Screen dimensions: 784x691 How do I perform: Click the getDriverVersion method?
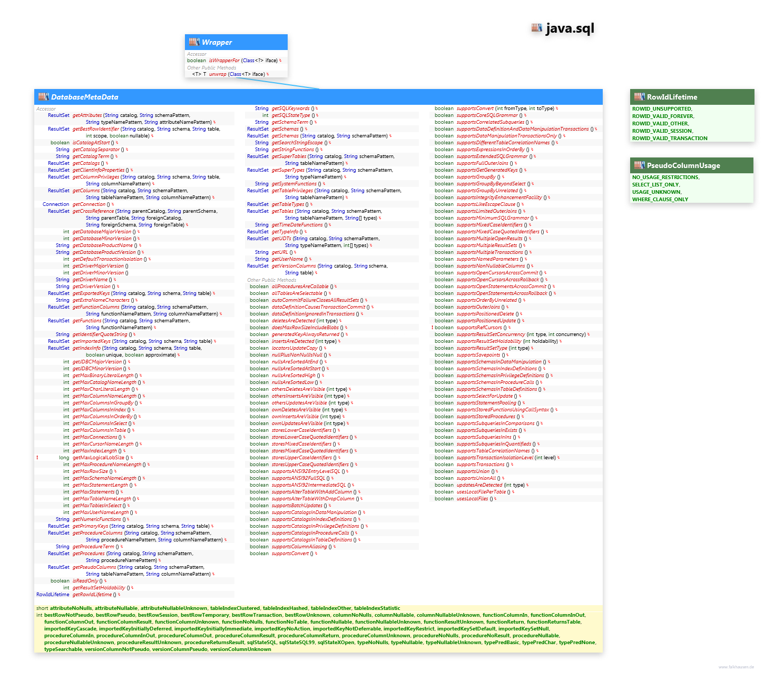click(x=92, y=287)
